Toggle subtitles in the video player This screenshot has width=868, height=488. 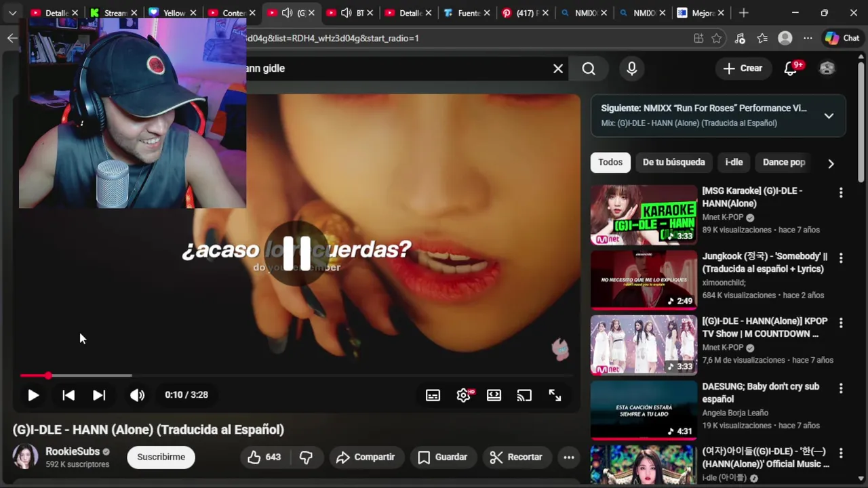point(433,395)
